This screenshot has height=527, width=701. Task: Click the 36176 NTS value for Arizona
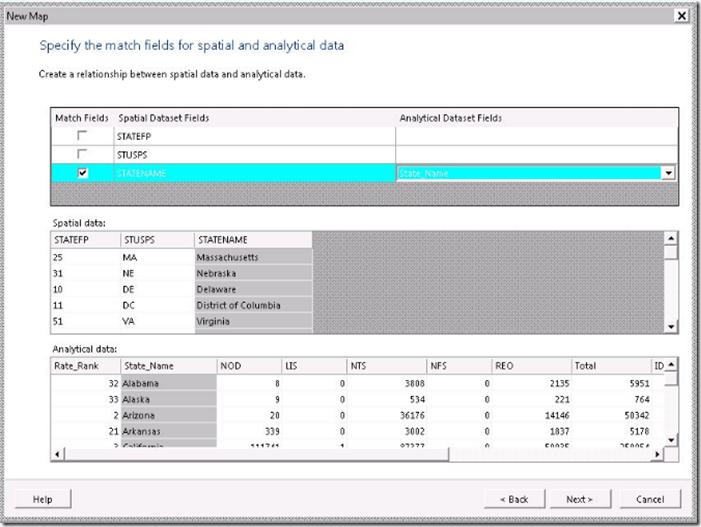(x=387, y=416)
